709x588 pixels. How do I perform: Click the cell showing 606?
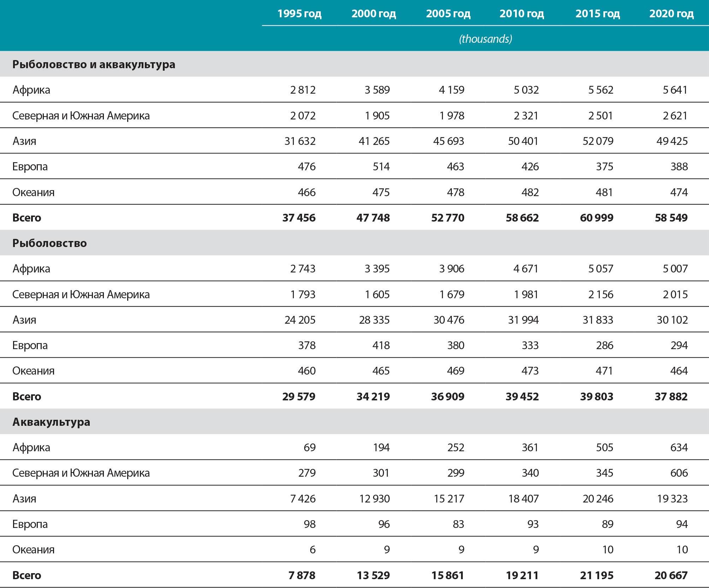pos(679,473)
